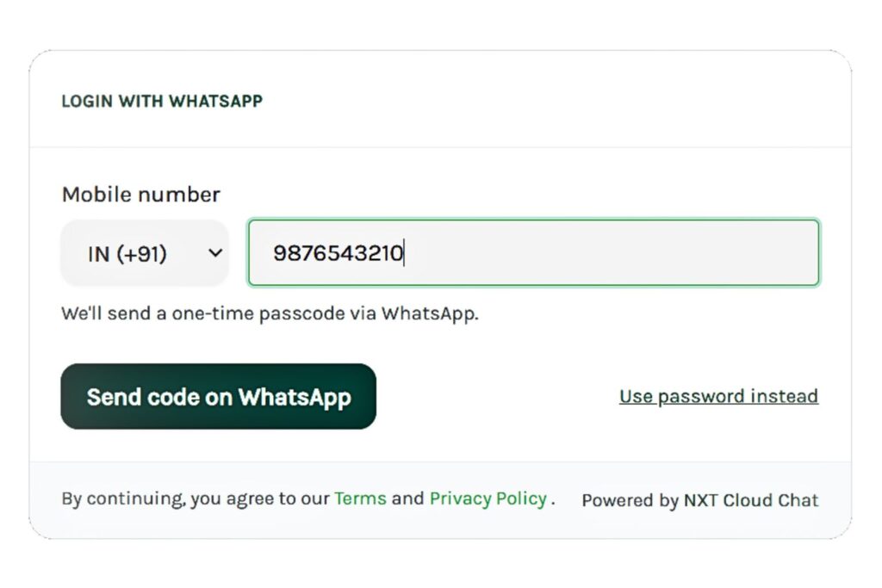Submit the phone number with the green button
The image size is (882, 588).
tap(218, 397)
